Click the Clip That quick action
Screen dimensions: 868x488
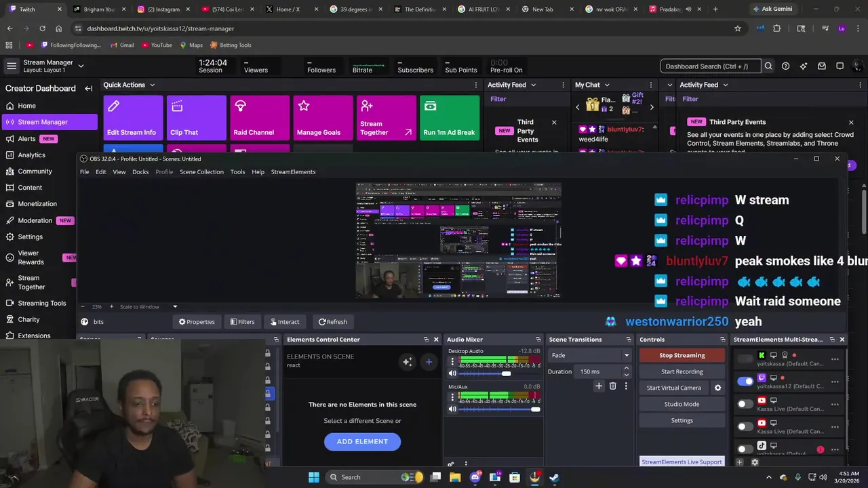tap(196, 118)
